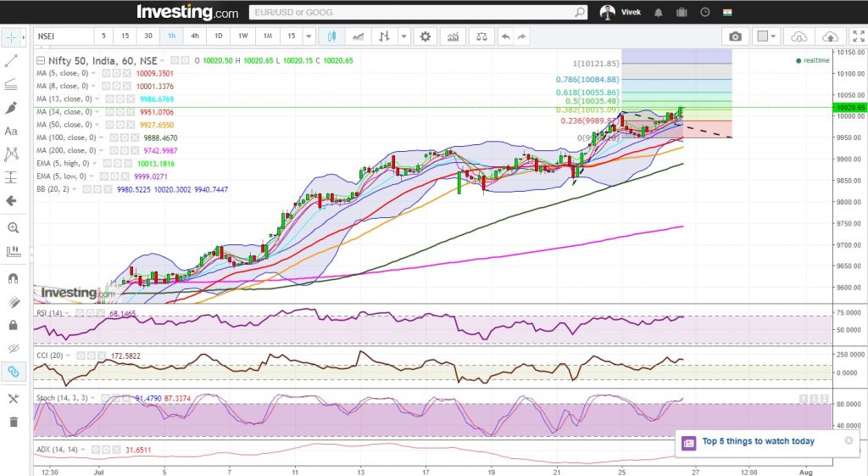868x476 pixels.
Task: Open the chart patterns tool
Action: coord(11,154)
